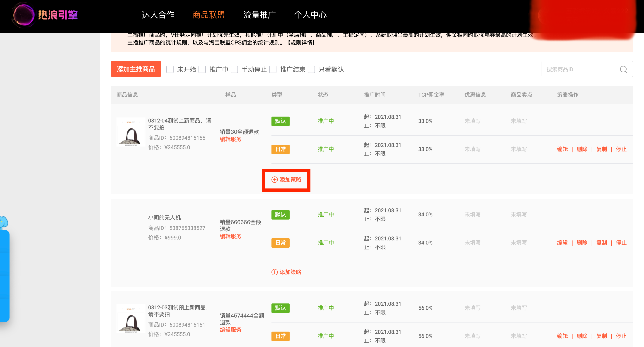Click 添加策略 for 小明的无人机
Image resolution: width=644 pixels, height=347 pixels.
coord(286,272)
